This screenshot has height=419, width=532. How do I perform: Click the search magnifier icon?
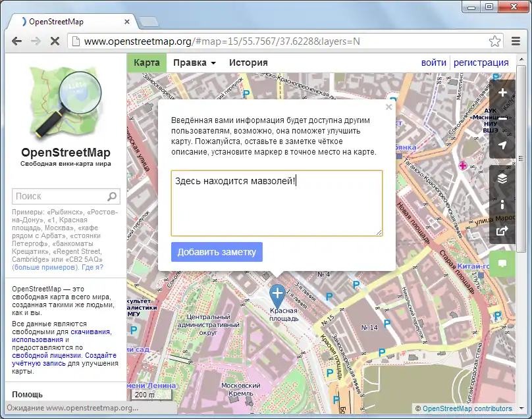pyautogui.click(x=112, y=196)
